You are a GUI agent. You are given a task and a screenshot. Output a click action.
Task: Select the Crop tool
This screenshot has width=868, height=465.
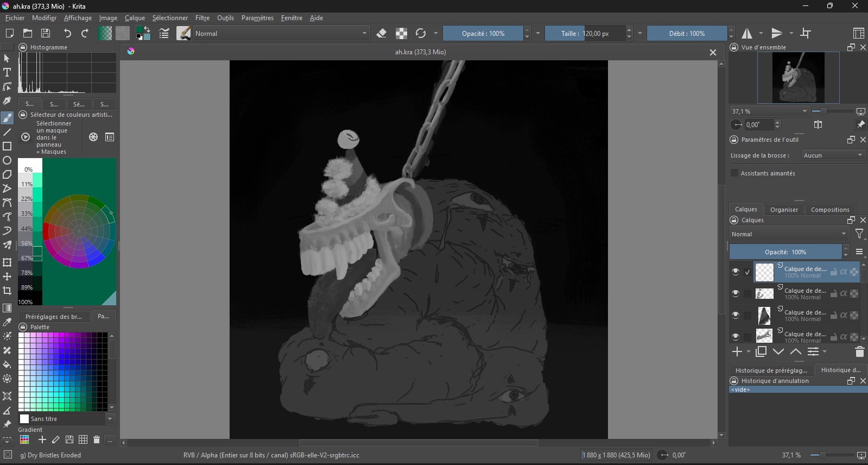tap(7, 291)
